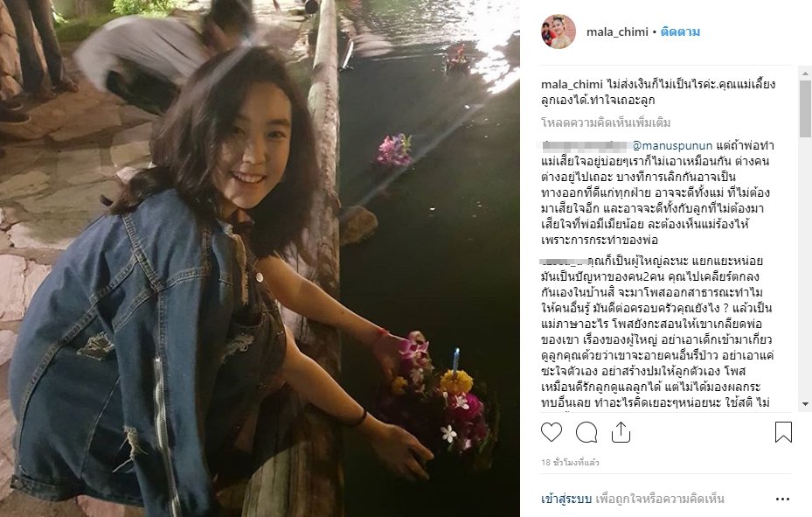Open the @manuspunun mention link

pos(673,145)
